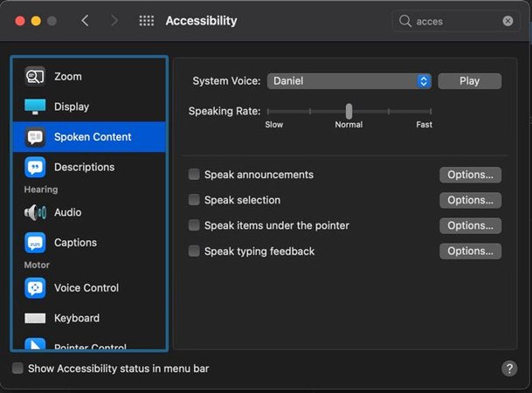
Task: Select the Display monitor icon
Action: click(35, 107)
